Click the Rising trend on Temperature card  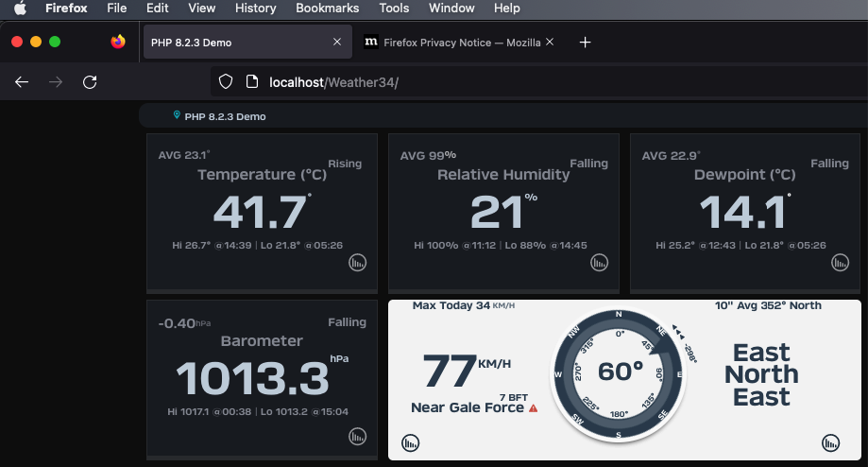click(x=345, y=164)
